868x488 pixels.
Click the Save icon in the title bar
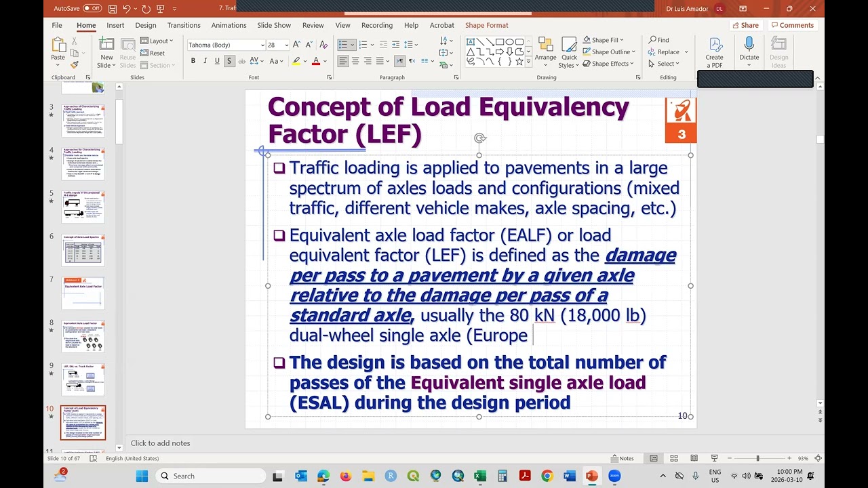click(113, 8)
